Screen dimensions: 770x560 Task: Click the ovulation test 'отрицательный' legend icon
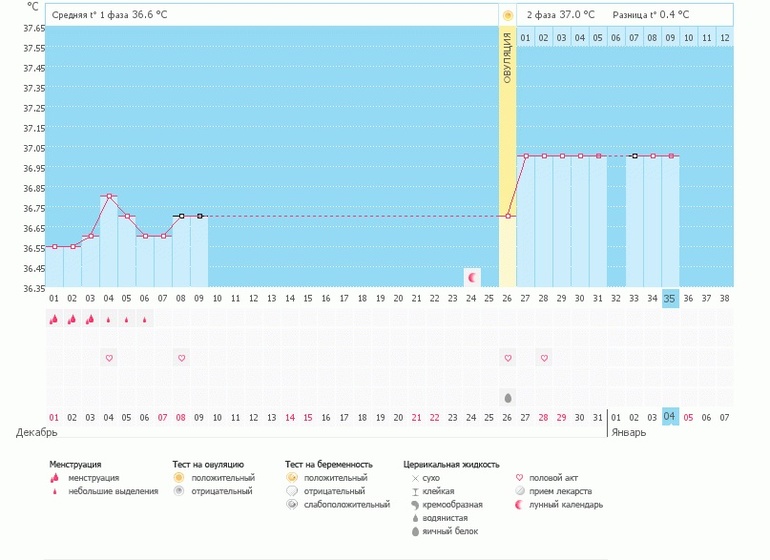[179, 491]
